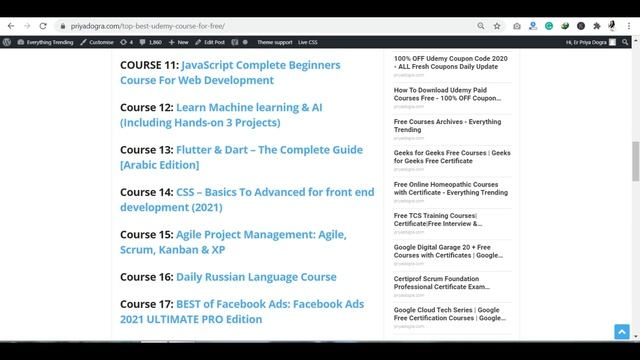Screen dimensions: 640x360
Task: Click the zoom magnifier icon in address bar
Action: coord(481,26)
